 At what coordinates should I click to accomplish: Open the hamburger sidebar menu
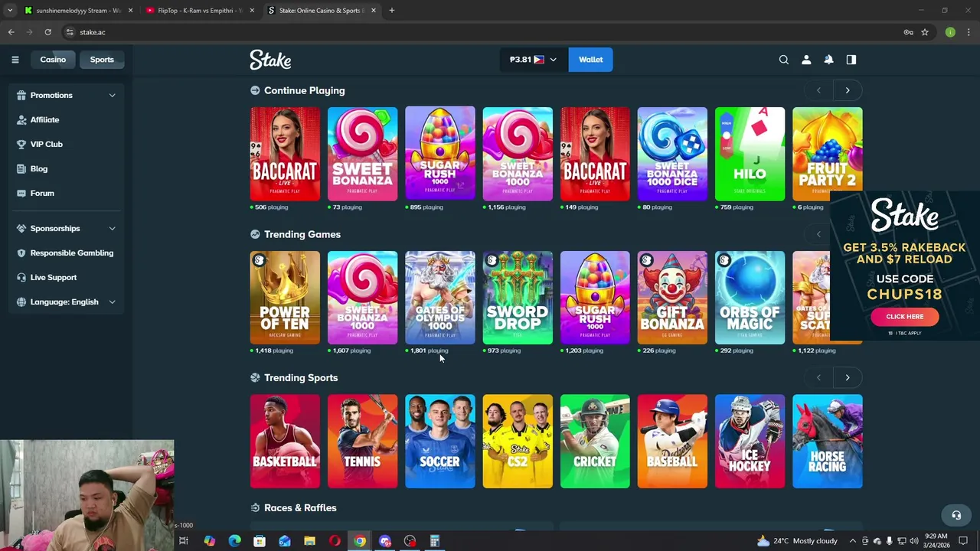15,60
